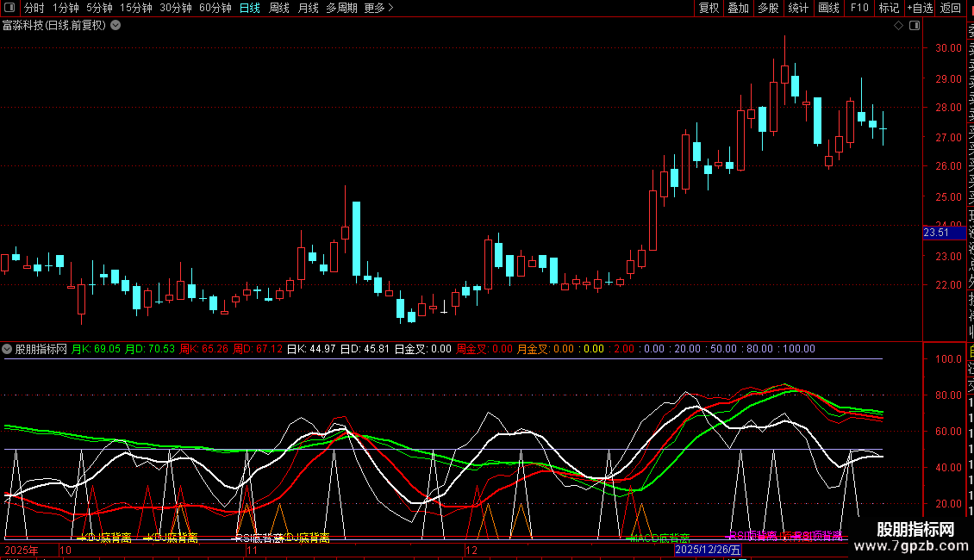This screenshot has height=560, width=974.
Task: Click the month 11 label on time axis
Action: 252,550
